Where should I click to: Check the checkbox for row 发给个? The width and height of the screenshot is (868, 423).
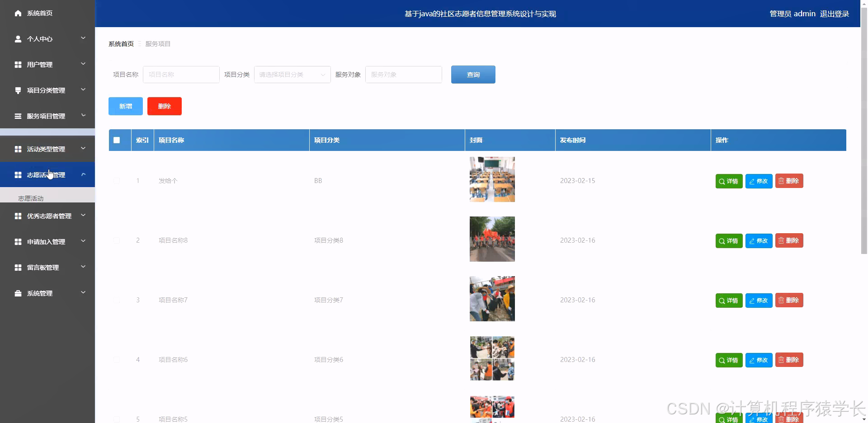117,181
